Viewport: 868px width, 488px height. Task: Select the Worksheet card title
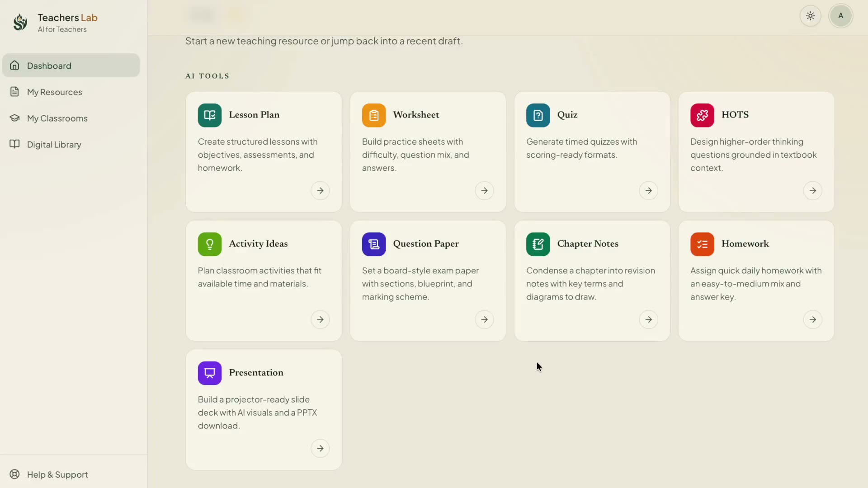pos(416,115)
